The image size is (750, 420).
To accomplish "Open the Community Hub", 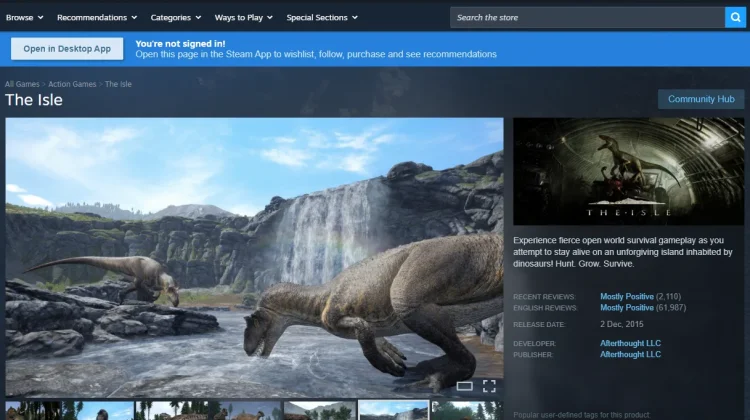I will [x=701, y=99].
